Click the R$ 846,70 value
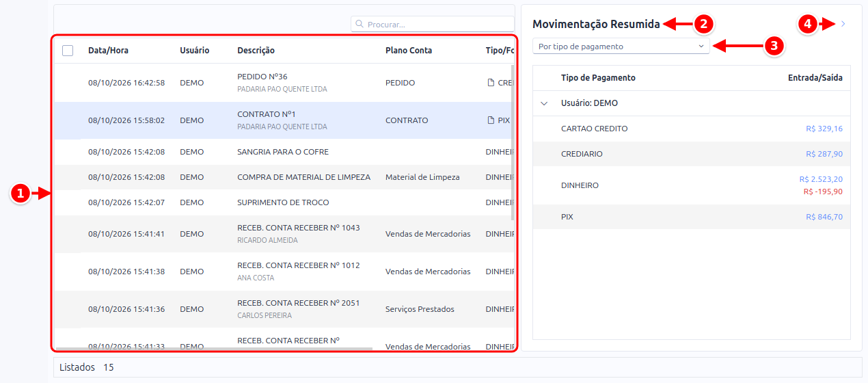Viewport: 868px width, 383px height. (x=824, y=217)
